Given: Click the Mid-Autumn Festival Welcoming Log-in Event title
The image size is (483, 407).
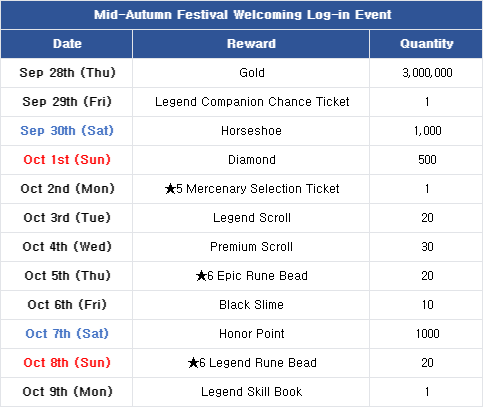Looking at the screenshot, I should [x=242, y=15].
